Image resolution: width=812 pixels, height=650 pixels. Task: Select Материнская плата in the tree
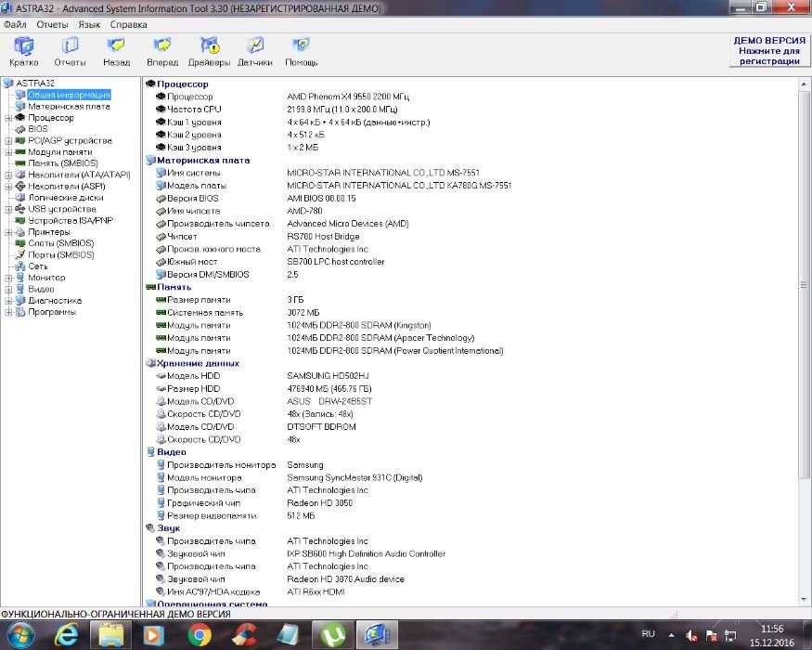69,106
